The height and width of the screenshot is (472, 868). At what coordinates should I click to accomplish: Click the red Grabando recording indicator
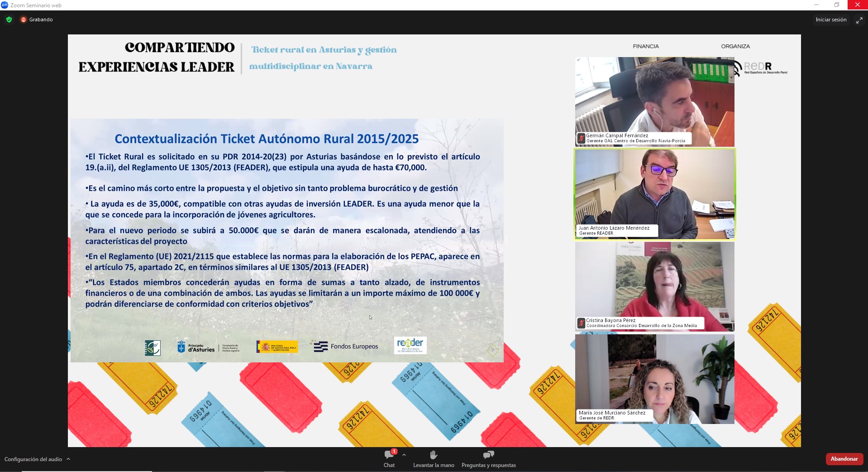click(x=24, y=19)
